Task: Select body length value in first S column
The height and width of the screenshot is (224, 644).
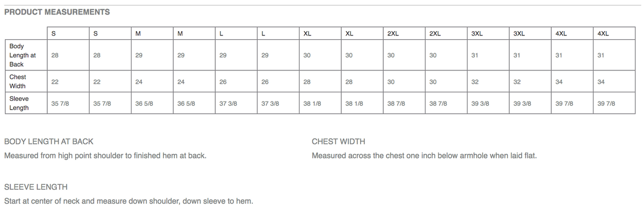Action: [55, 55]
